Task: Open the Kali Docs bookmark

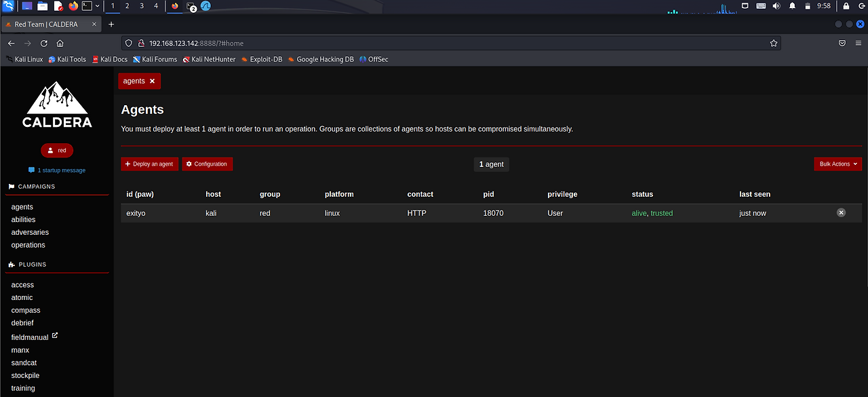Action: tap(110, 59)
